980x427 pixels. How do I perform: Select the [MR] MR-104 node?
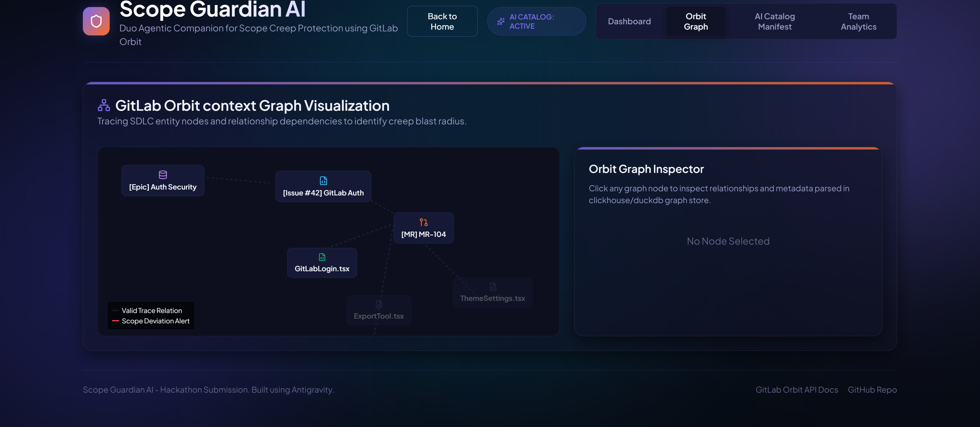pos(423,228)
